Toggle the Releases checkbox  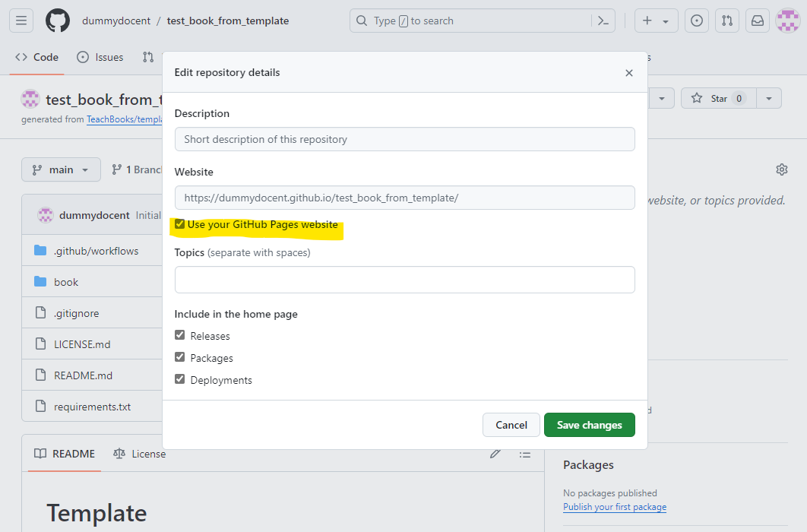(180, 335)
